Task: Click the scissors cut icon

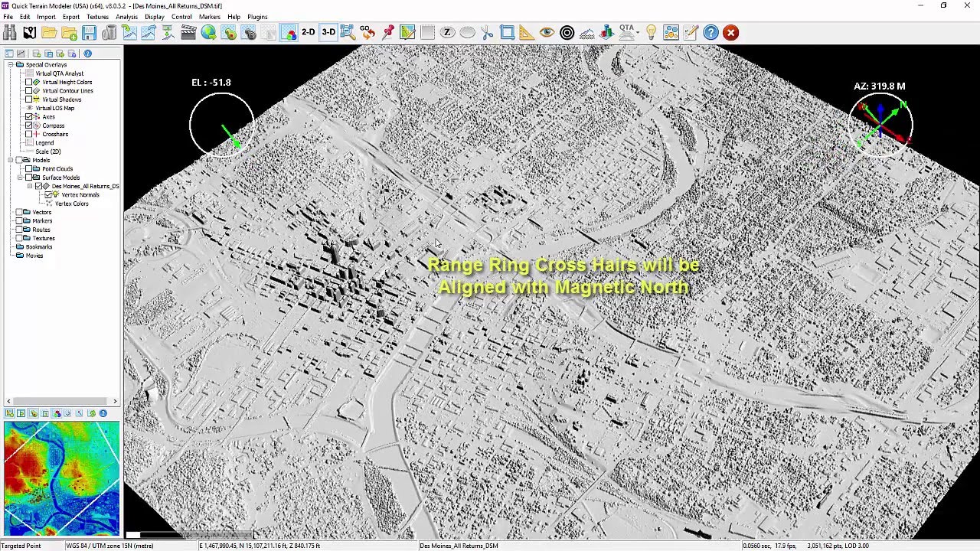Action: point(487,32)
